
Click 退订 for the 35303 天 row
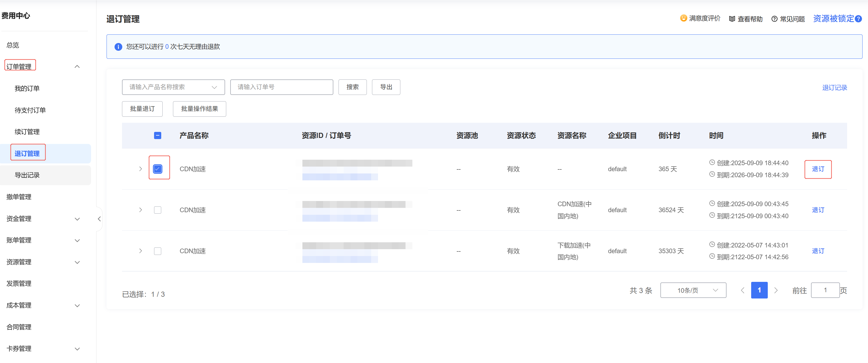coord(818,251)
